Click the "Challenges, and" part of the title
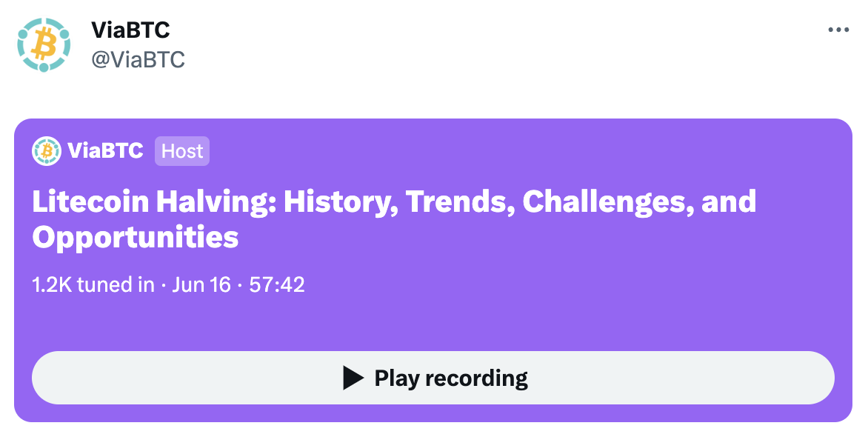868x437 pixels. (x=639, y=201)
